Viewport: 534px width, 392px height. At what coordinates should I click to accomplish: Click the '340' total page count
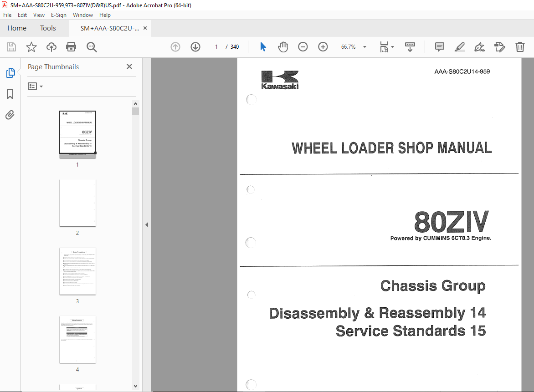click(x=235, y=47)
